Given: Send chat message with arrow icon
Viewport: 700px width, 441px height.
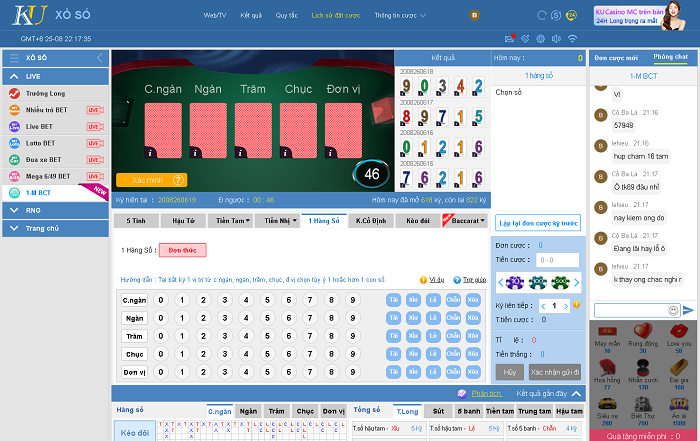Looking at the screenshot, I should click(687, 310).
